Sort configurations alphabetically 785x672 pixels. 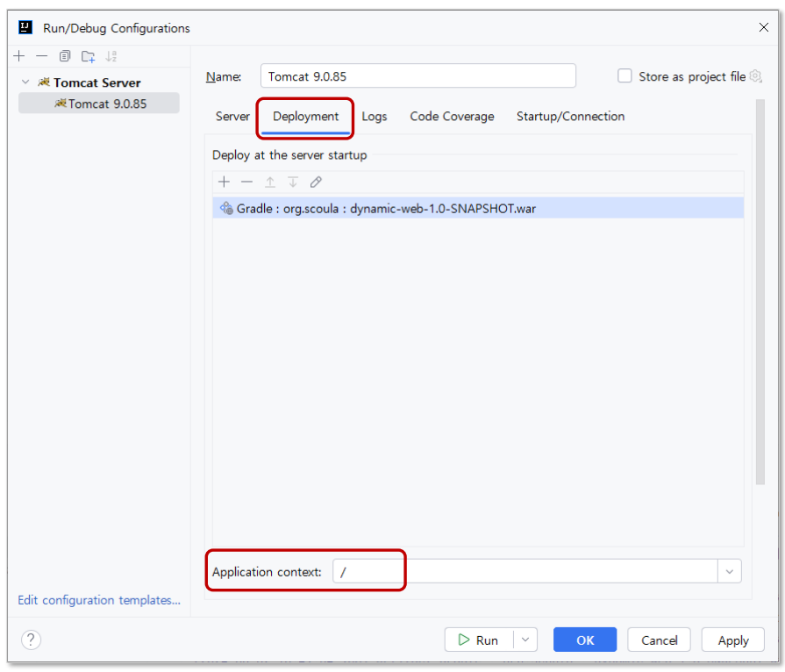click(x=111, y=56)
